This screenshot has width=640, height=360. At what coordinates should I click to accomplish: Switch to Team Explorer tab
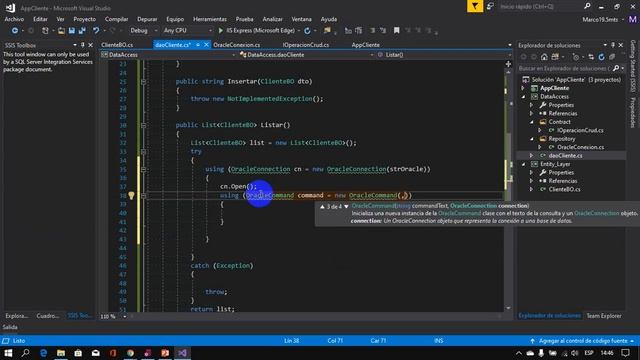click(x=604, y=316)
